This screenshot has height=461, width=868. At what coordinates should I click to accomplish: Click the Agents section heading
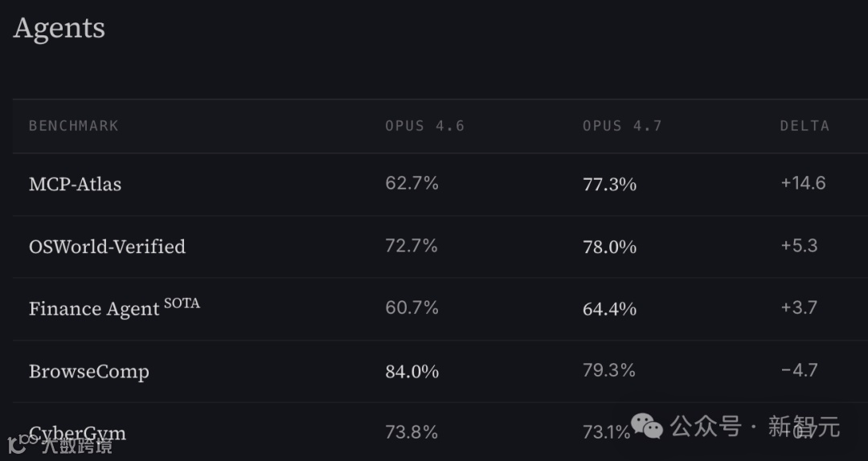59,28
